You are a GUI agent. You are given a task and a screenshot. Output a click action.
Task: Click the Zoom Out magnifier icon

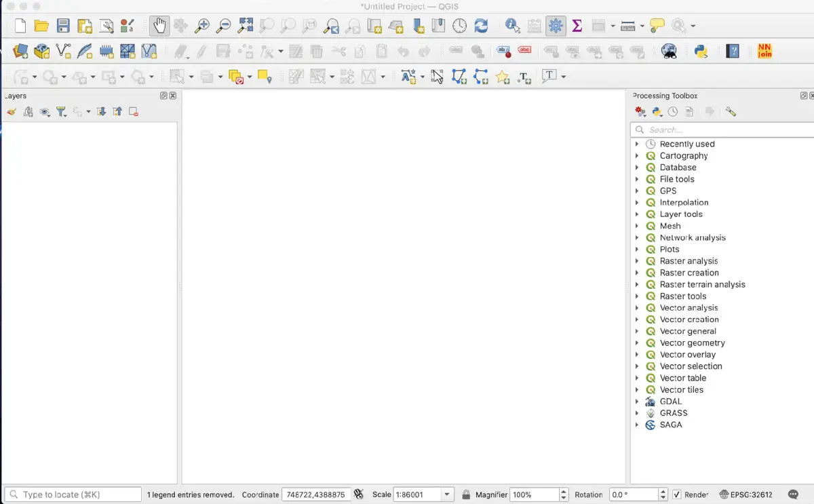[223, 26]
